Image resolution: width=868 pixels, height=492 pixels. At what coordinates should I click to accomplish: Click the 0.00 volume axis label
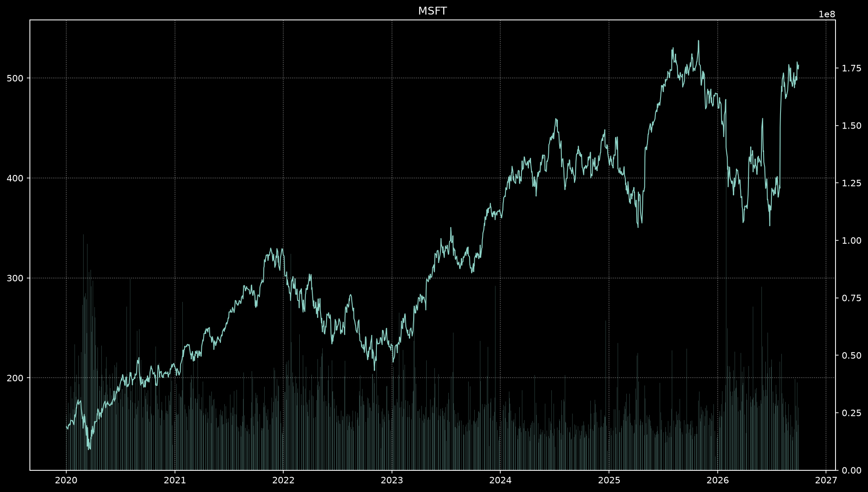click(852, 470)
